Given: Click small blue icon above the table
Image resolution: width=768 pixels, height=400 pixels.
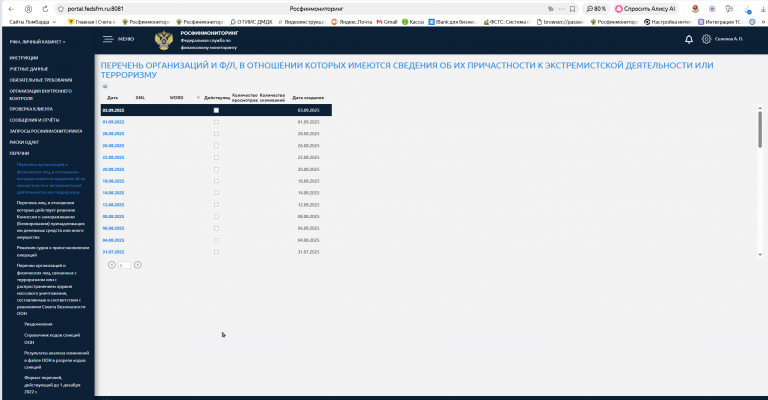Looking at the screenshot, I should tap(105, 86).
